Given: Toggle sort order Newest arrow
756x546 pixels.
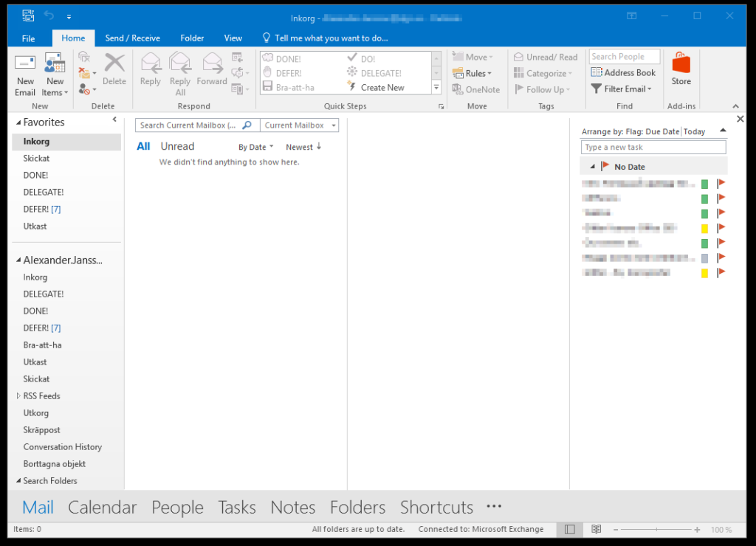Looking at the screenshot, I should [x=304, y=147].
